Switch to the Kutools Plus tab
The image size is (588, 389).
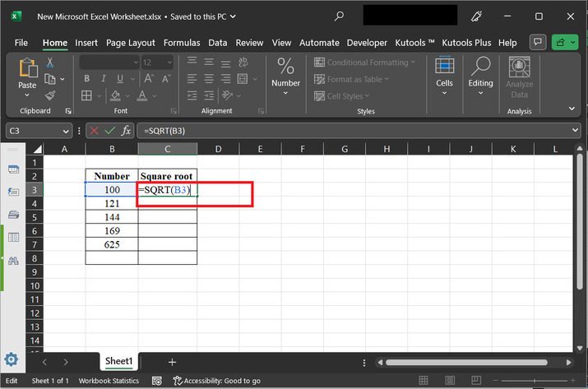coord(468,43)
